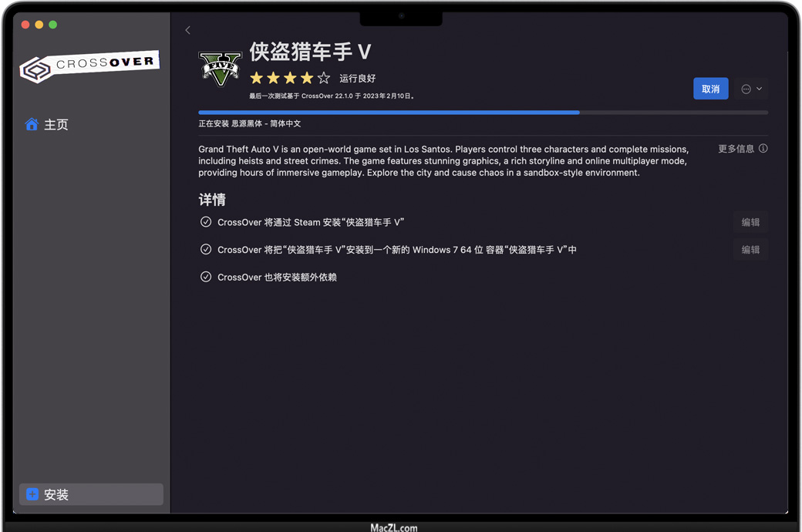
Task: Toggle the checkmark beside 安装额外依赖 step
Action: point(206,277)
